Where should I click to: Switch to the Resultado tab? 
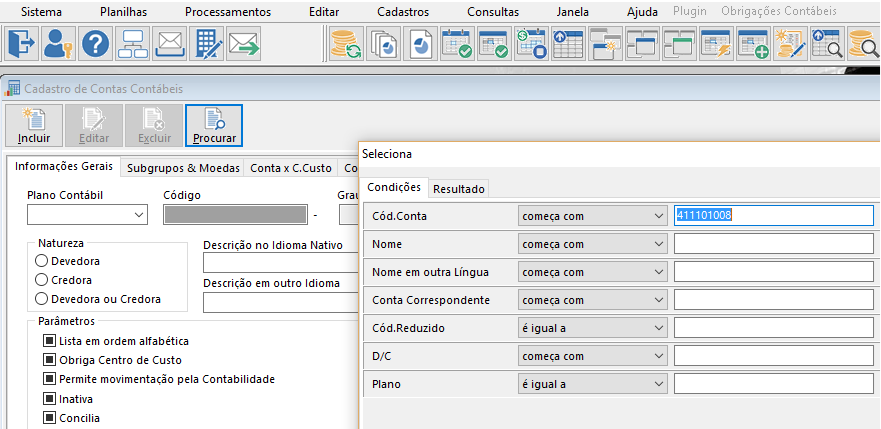coord(458,189)
